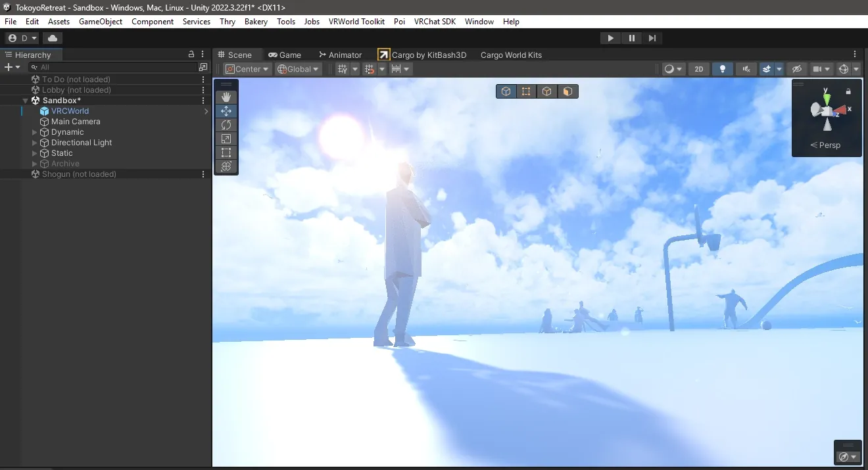Open the draw mode shading dropdown
The image size is (868, 470).
673,69
